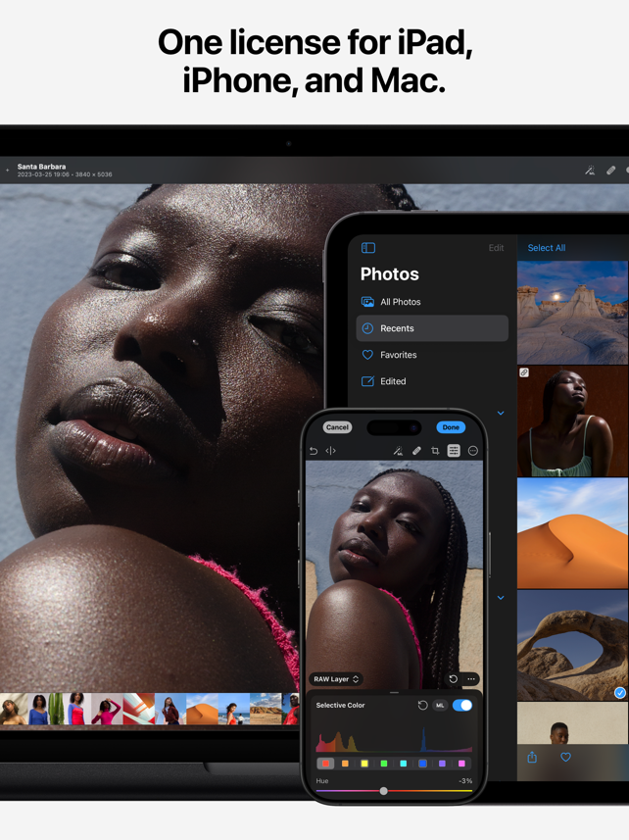Screen dimensions: 629x840
Task: Reset the Selective Color adjustment
Action: (422, 705)
